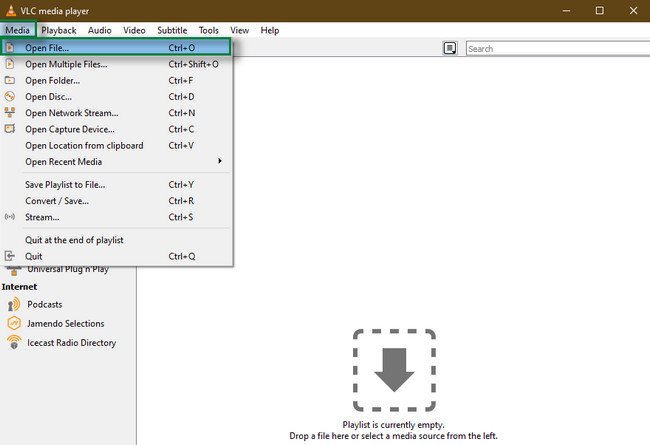This screenshot has height=445, width=650.
Task: Click the Open File play-document icon
Action: [10, 48]
